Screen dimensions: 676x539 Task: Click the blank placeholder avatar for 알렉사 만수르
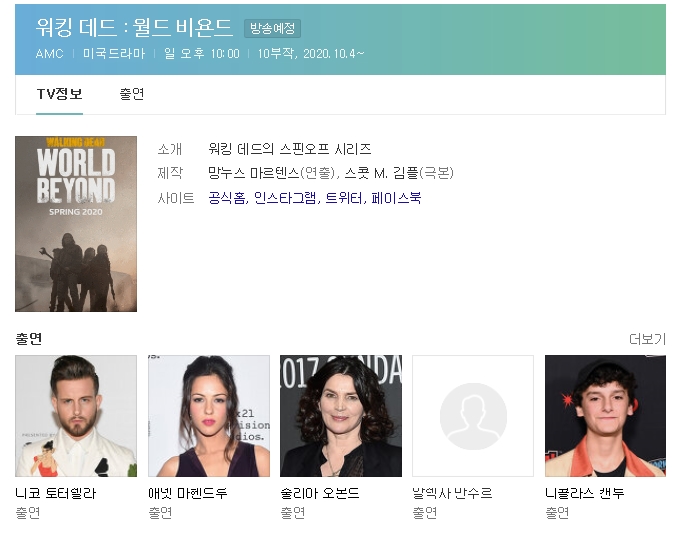473,415
